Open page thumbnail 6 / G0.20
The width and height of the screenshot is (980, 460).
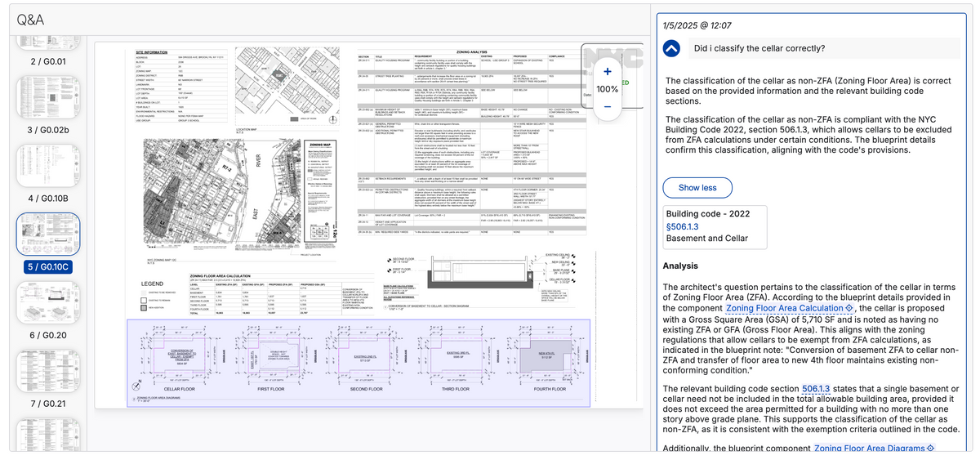click(48, 302)
